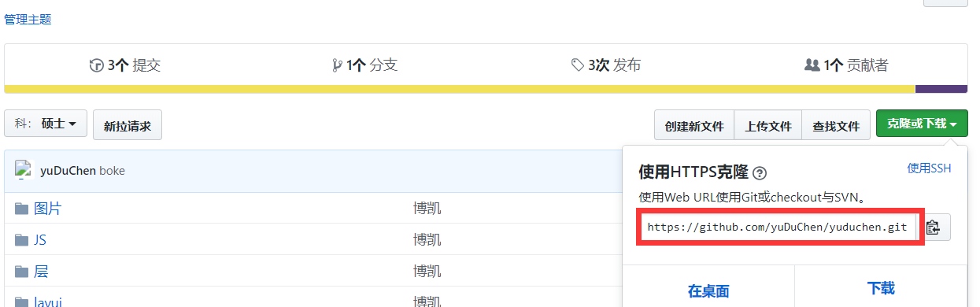Open the 3次 发布 releases page
Viewport: 980px width, 307px height.
(605, 65)
